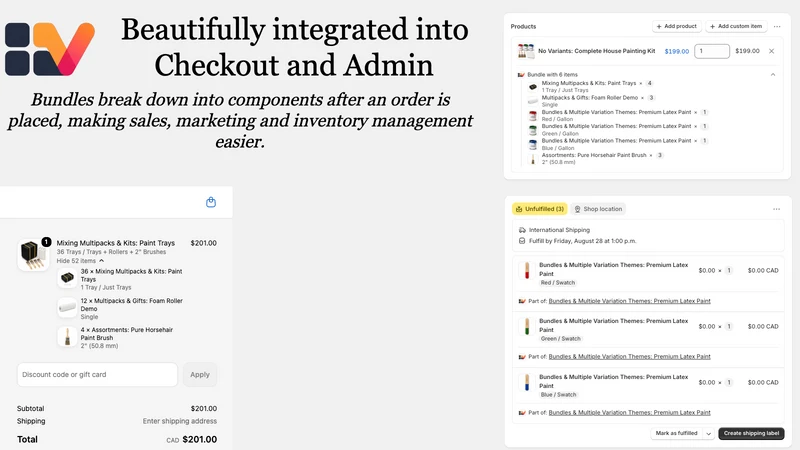Collapse the Bundle with 6 items list
800x450 pixels.
tap(773, 74)
